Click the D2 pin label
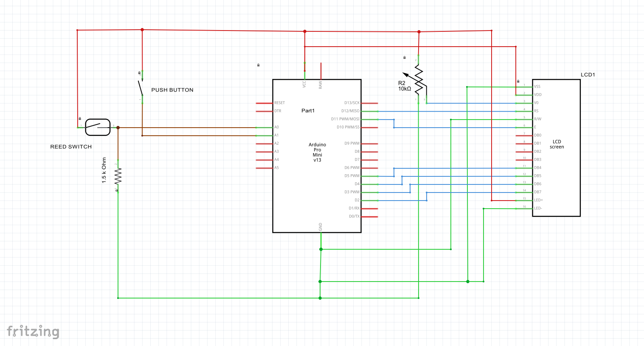This screenshot has width=644, height=346. point(357,200)
